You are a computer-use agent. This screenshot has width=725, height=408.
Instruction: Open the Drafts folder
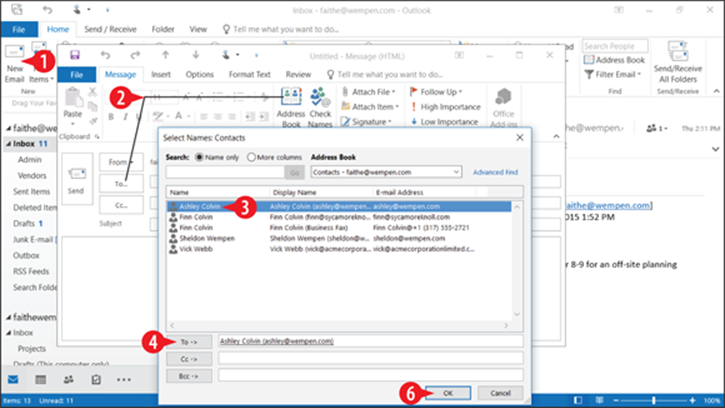point(24,223)
